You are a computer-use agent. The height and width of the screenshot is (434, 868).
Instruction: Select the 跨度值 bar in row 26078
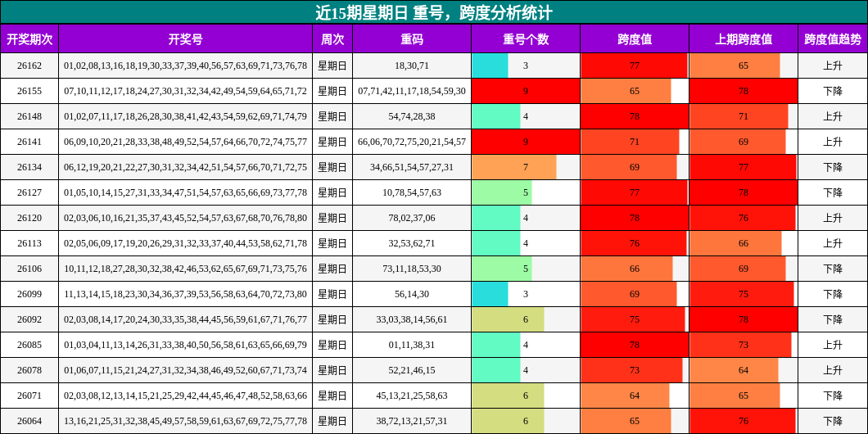coord(631,371)
